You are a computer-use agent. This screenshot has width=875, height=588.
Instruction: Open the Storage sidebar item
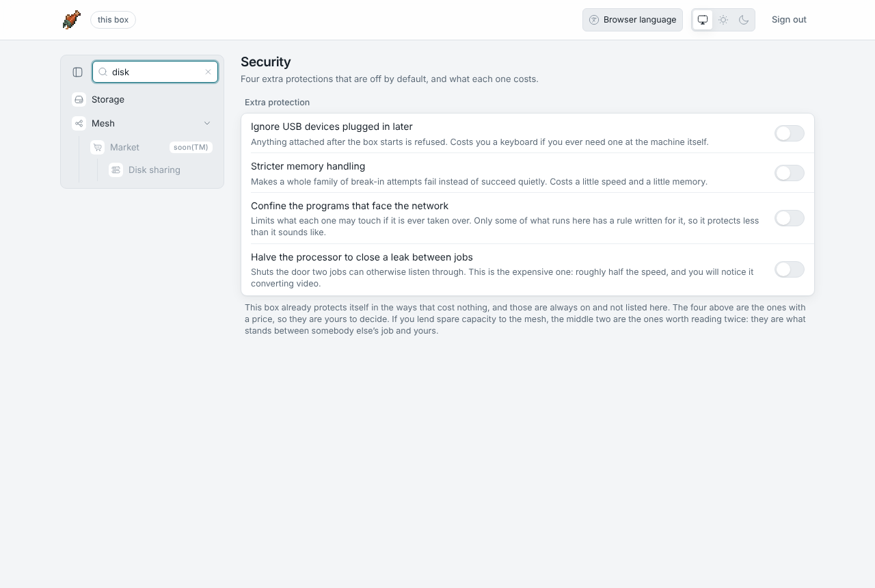(142, 100)
